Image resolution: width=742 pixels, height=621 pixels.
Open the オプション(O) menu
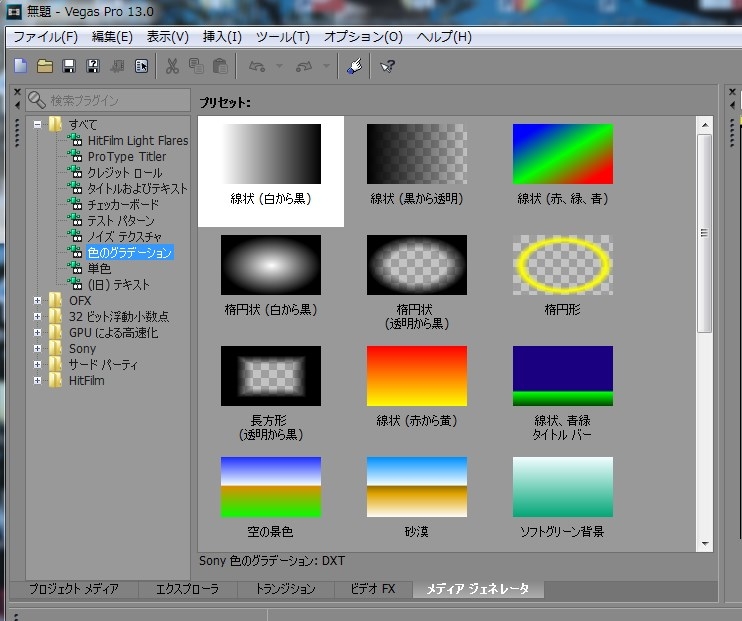(363, 37)
